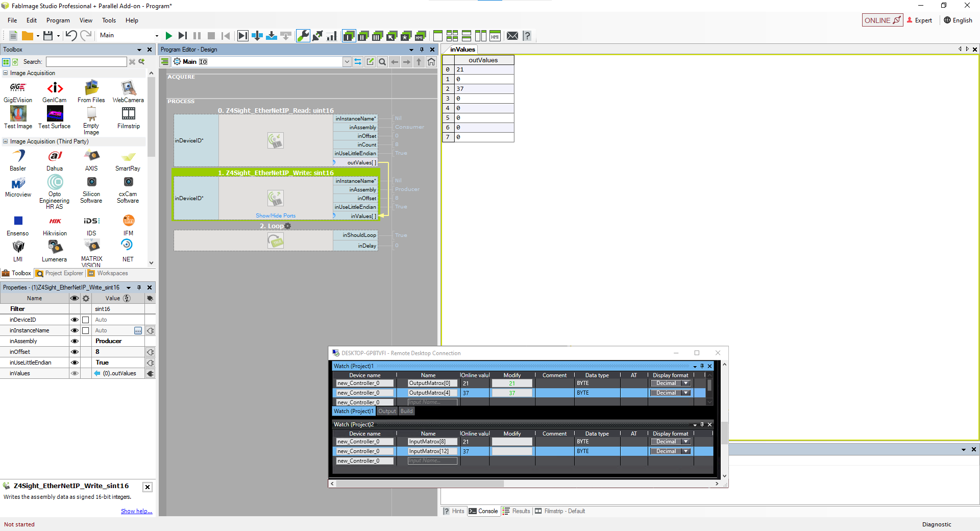Undo the last action
This screenshot has width=980, height=531.
[71, 36]
